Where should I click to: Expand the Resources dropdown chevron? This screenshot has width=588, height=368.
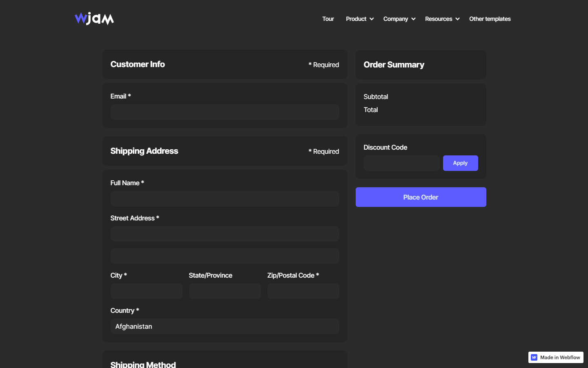pyautogui.click(x=457, y=19)
